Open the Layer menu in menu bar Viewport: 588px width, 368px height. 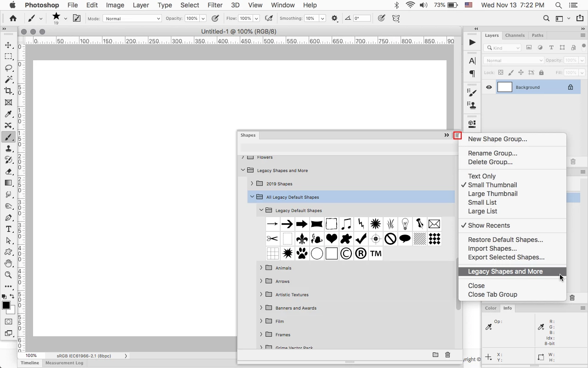pyautogui.click(x=141, y=5)
